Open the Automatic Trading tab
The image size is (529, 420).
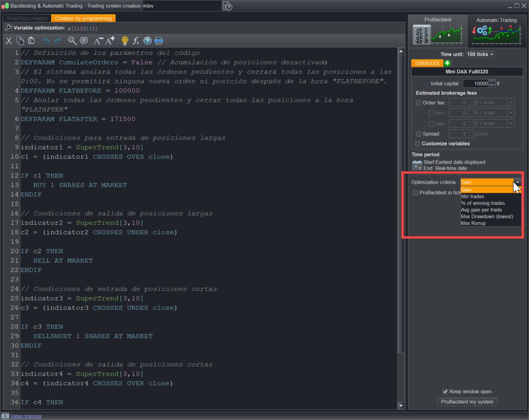coord(496,30)
